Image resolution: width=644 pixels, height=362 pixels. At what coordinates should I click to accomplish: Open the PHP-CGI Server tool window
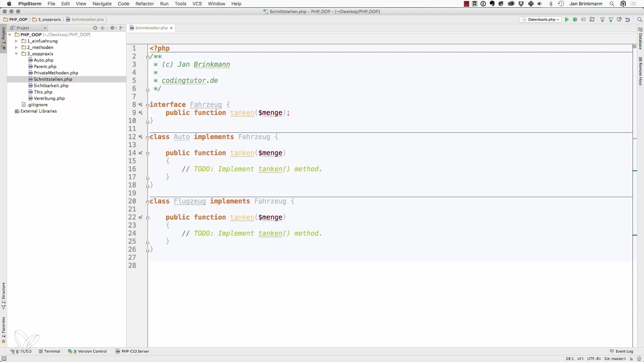[x=132, y=351]
